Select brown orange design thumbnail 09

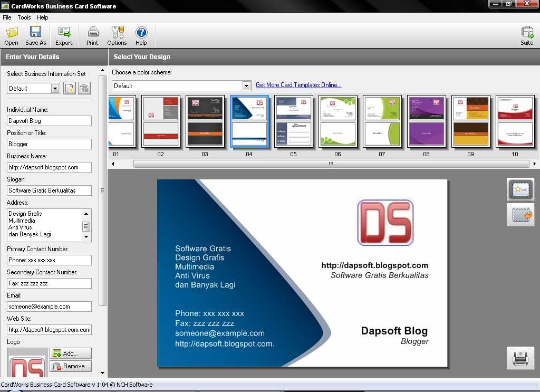tap(471, 121)
